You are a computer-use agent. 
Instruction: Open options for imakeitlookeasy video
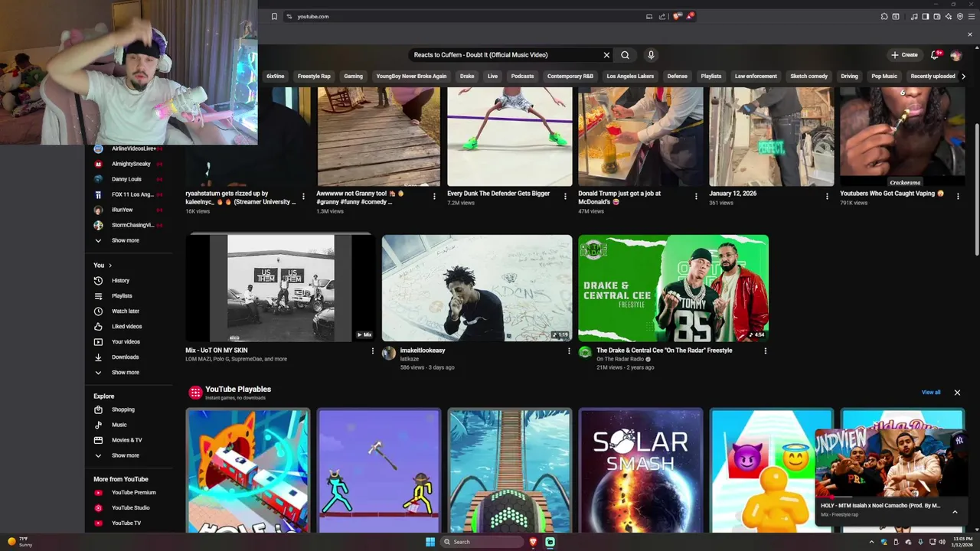tap(569, 351)
